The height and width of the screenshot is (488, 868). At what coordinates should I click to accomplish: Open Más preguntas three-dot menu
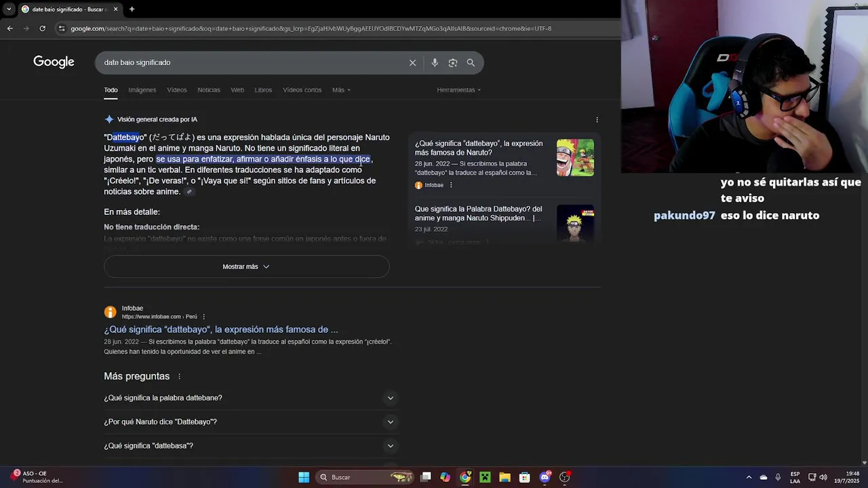pyautogui.click(x=179, y=376)
